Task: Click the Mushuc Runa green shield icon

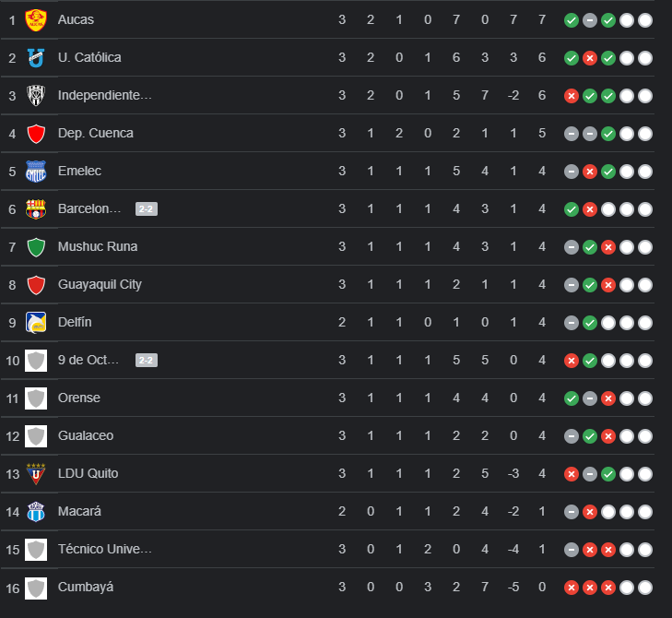Action: (36, 246)
